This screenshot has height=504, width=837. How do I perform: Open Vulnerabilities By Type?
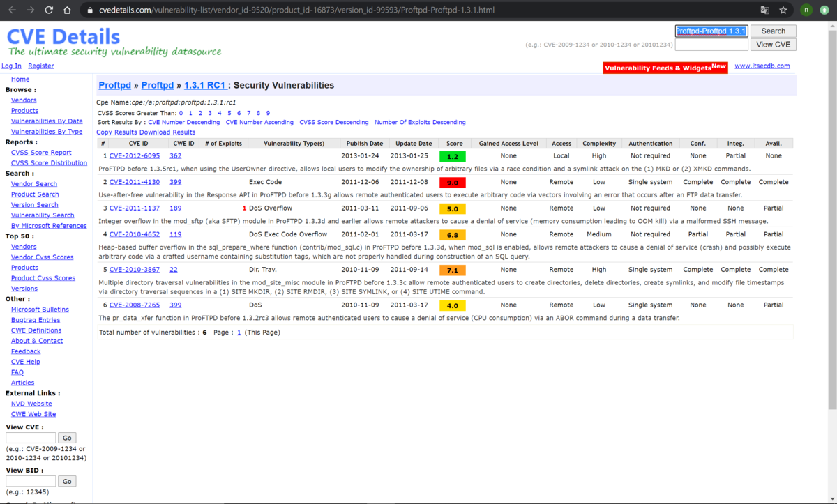(47, 132)
